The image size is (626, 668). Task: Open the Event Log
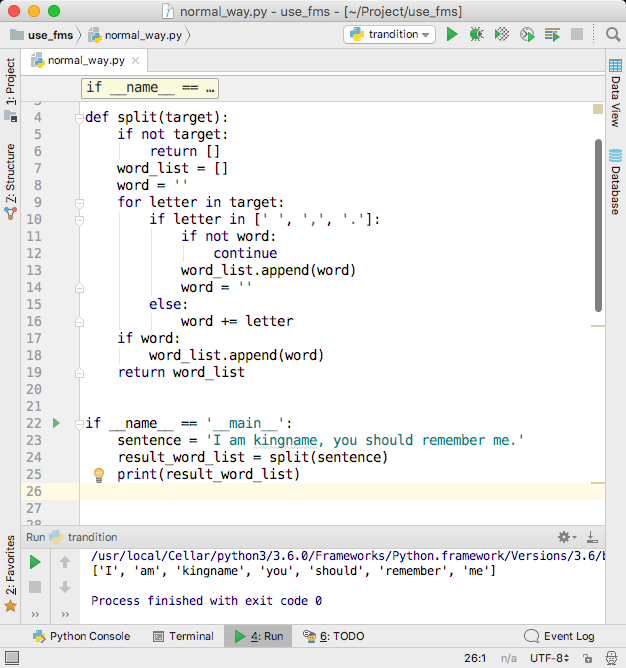click(559, 636)
